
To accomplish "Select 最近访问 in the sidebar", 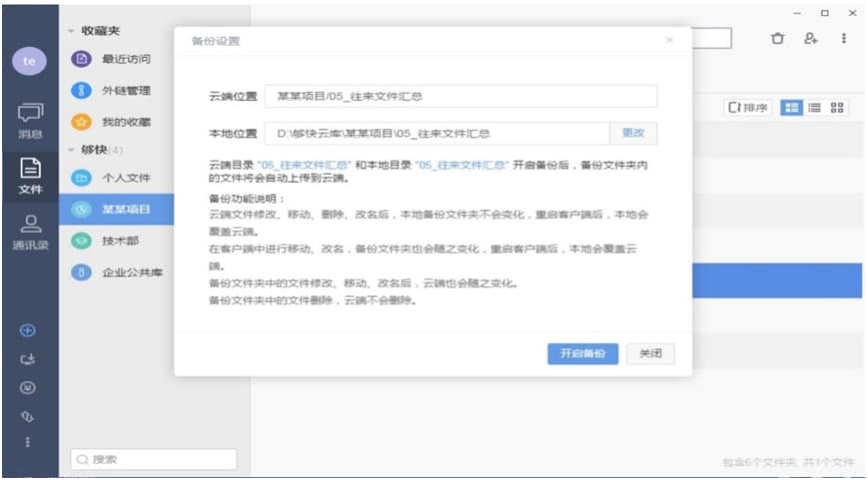I will [x=126, y=59].
